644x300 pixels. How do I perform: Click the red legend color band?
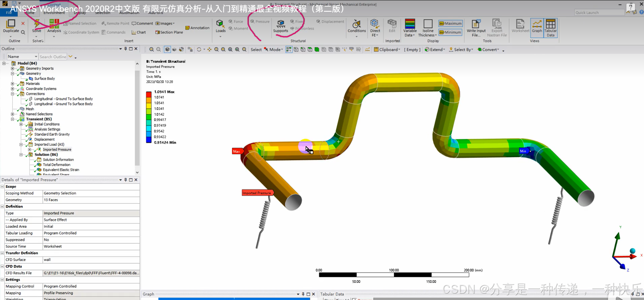(149, 94)
